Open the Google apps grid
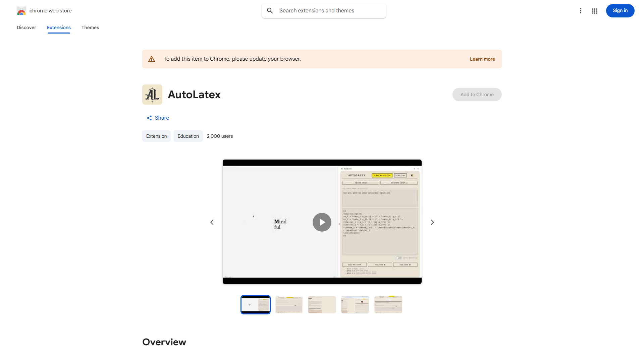This screenshot has height=362, width=644. tap(594, 10)
